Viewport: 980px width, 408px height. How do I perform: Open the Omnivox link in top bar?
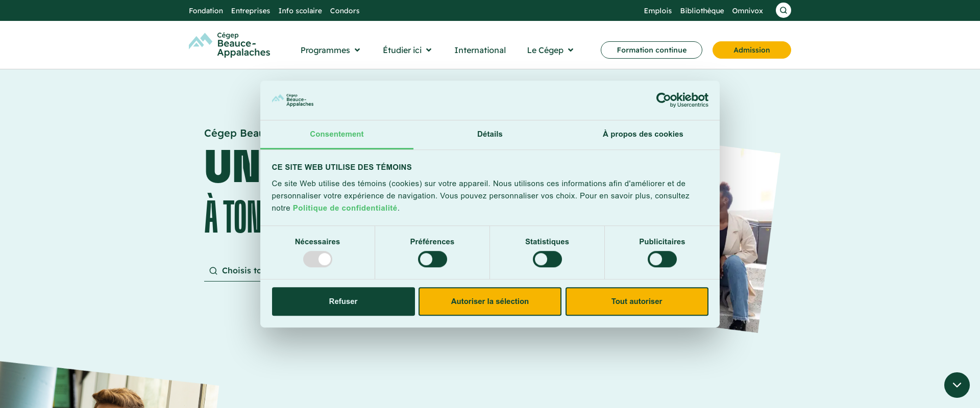[747, 11]
